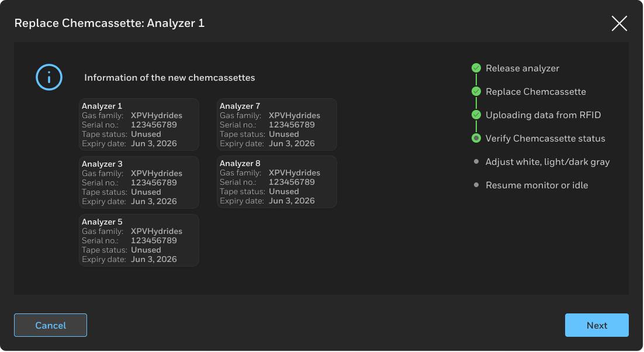Screen dimensions: 644x352
Task: Select the Analyzer 5 chemcassette card
Action: [x=139, y=240]
